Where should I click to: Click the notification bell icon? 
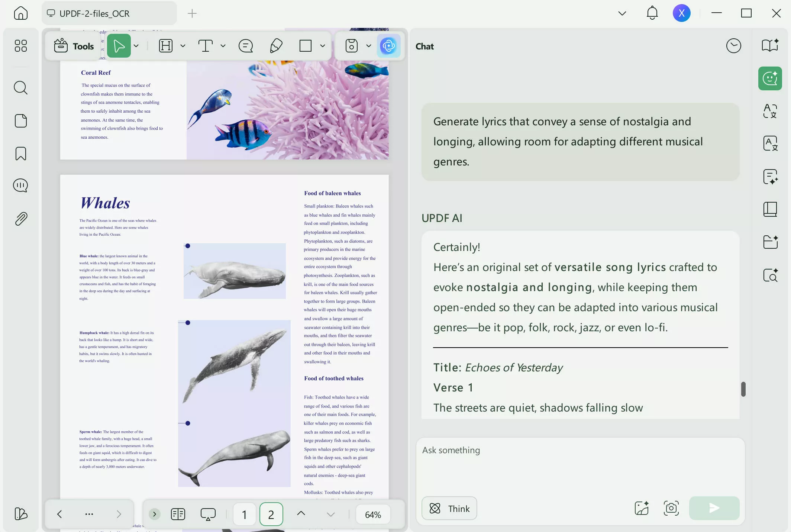tap(652, 13)
